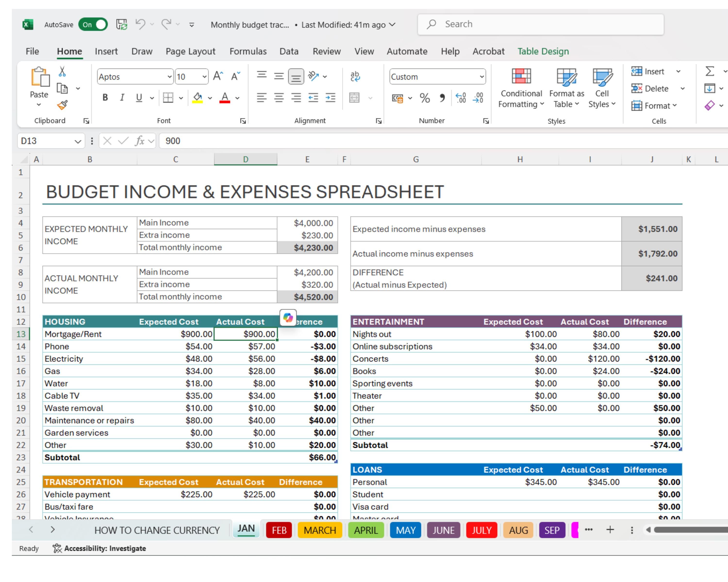Click the Undo arrow icon
The height and width of the screenshot is (582, 728).
140,24
